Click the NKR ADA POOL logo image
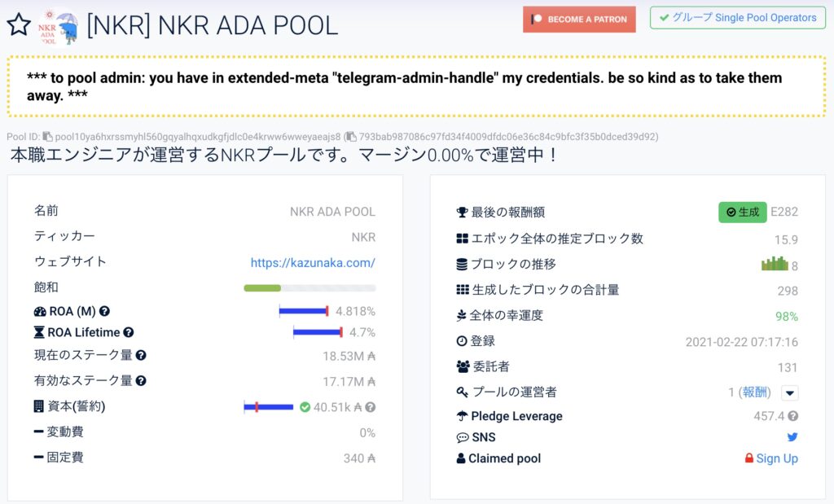Image resolution: width=834 pixels, height=504 pixels. [x=58, y=27]
